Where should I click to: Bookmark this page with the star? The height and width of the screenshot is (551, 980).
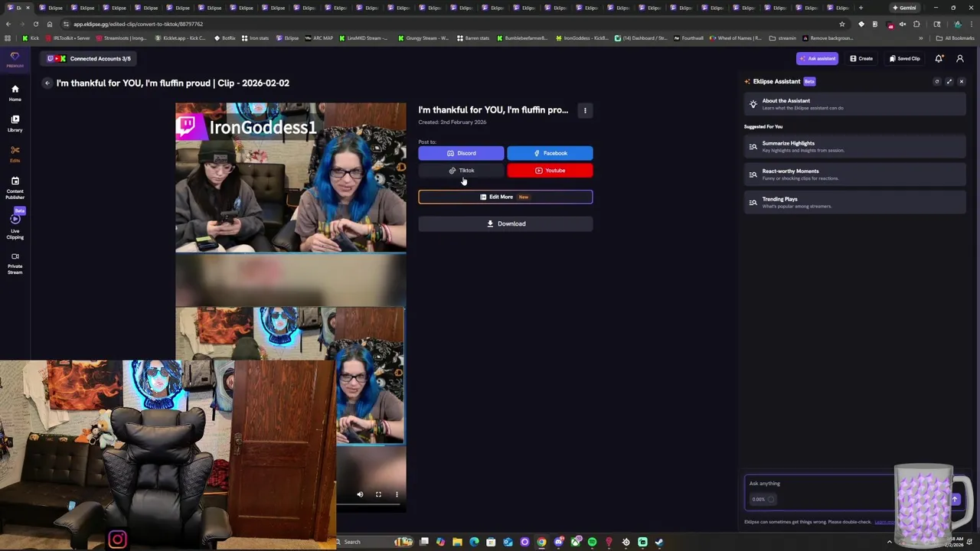click(842, 24)
